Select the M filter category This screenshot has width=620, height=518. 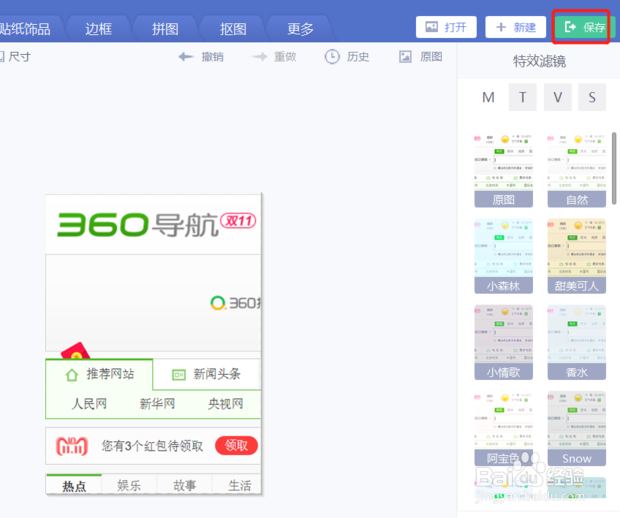[488, 97]
